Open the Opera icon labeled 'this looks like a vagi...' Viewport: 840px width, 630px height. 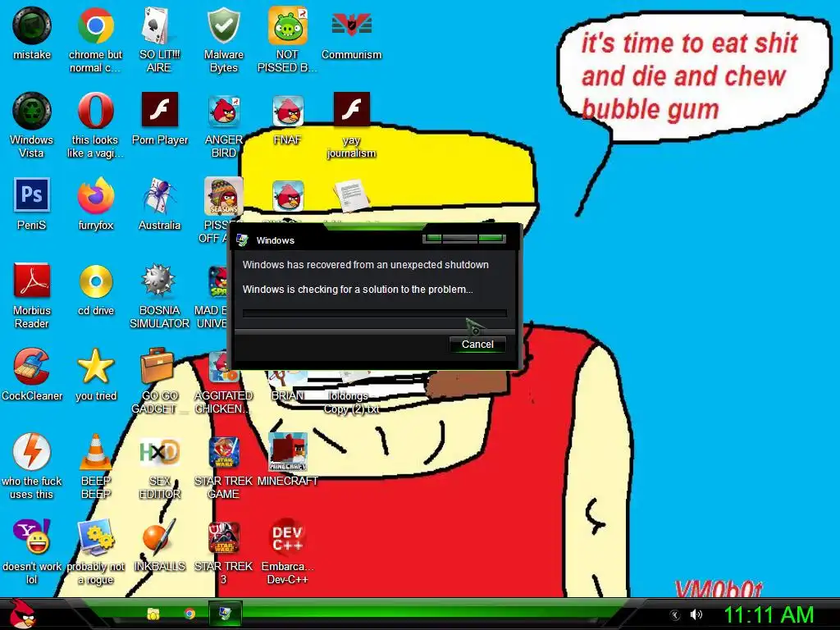(x=95, y=111)
